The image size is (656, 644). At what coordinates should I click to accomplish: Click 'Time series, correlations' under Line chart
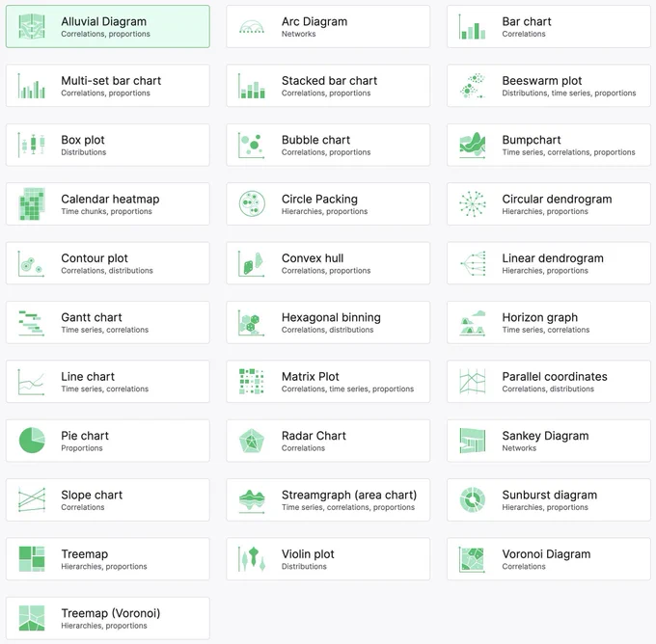(104, 389)
